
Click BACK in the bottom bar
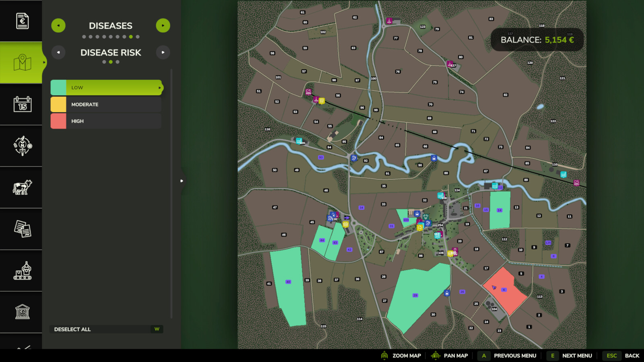tap(621, 356)
